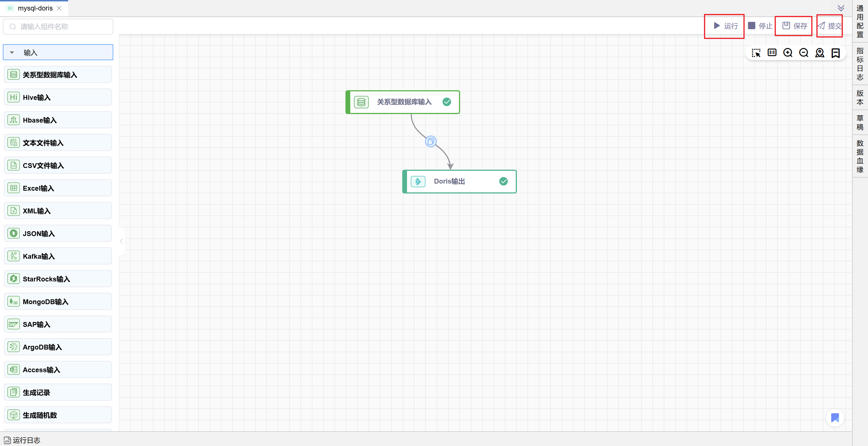
Task: Collapse the 输入 component category
Action: pyautogui.click(x=12, y=52)
